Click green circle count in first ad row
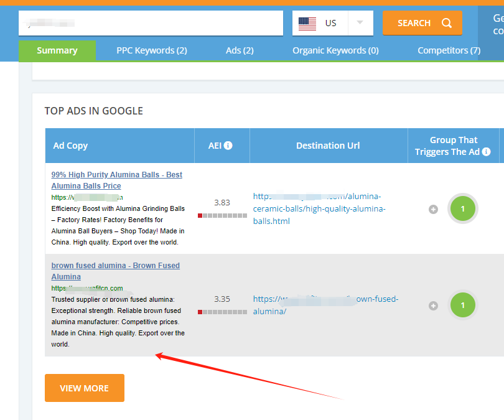This screenshot has width=504, height=420. pyautogui.click(x=462, y=209)
